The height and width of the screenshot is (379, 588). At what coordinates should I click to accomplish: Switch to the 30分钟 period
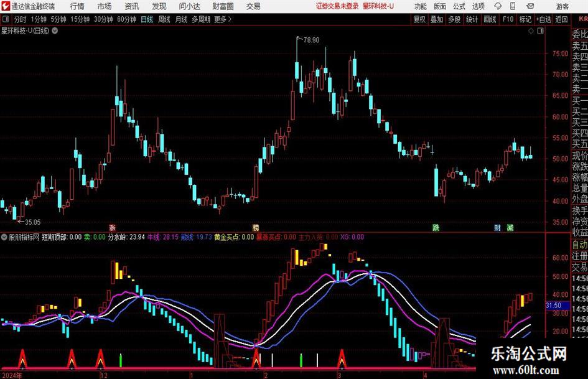(103, 19)
